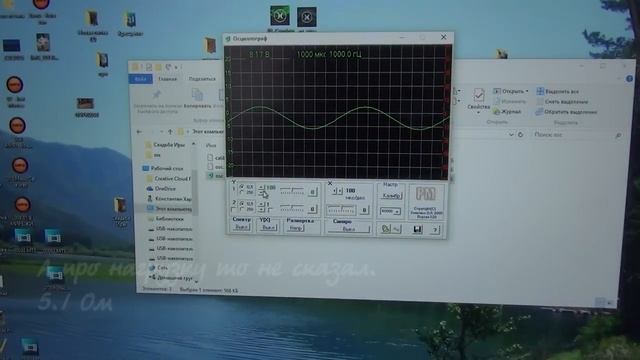Toggle the small checkbox below channel 2 gain value

(x=270, y=210)
